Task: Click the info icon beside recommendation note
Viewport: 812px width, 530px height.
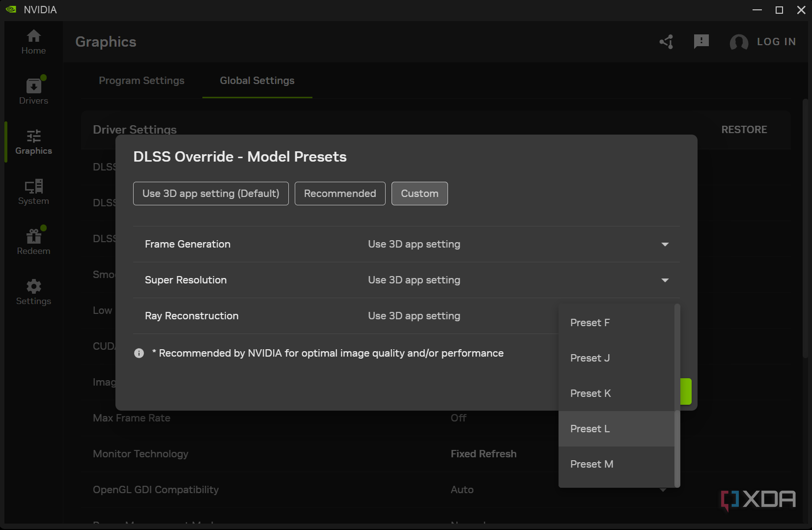Action: pos(139,353)
